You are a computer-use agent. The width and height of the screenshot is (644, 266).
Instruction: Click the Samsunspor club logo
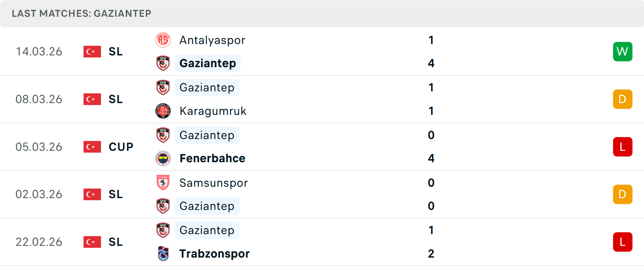163,183
